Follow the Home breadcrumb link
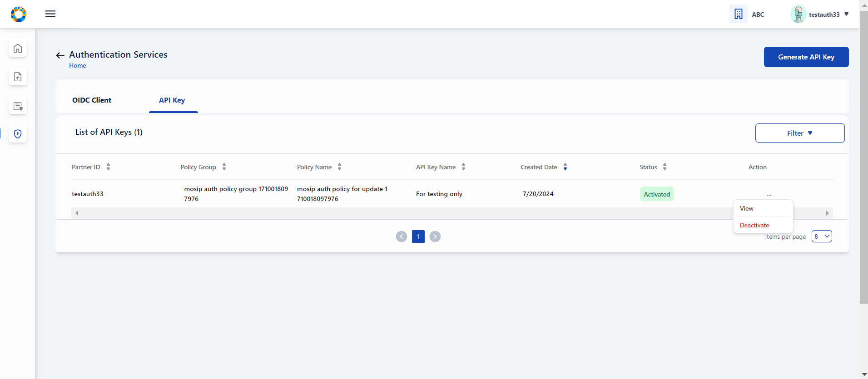Screen dimensions: 868x379 [78, 65]
